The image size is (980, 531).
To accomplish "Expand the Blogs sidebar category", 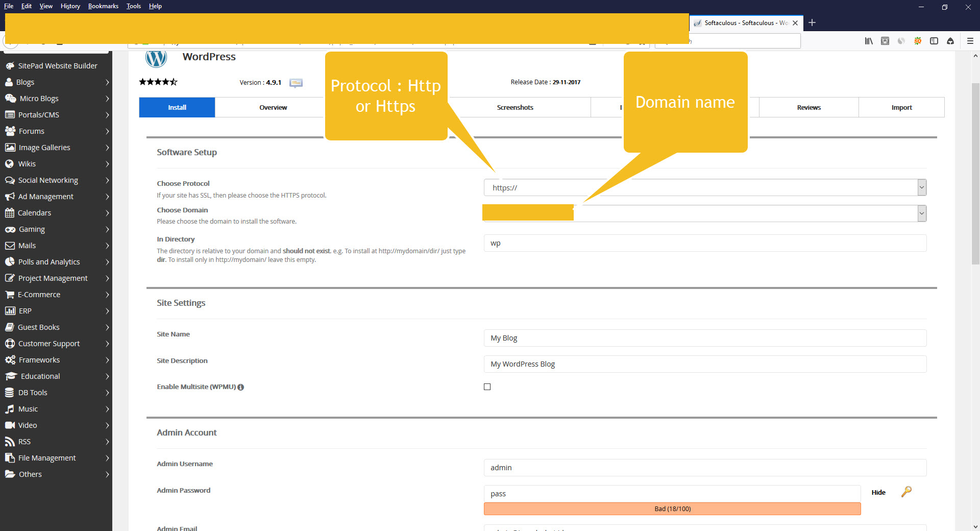I will click(56, 82).
